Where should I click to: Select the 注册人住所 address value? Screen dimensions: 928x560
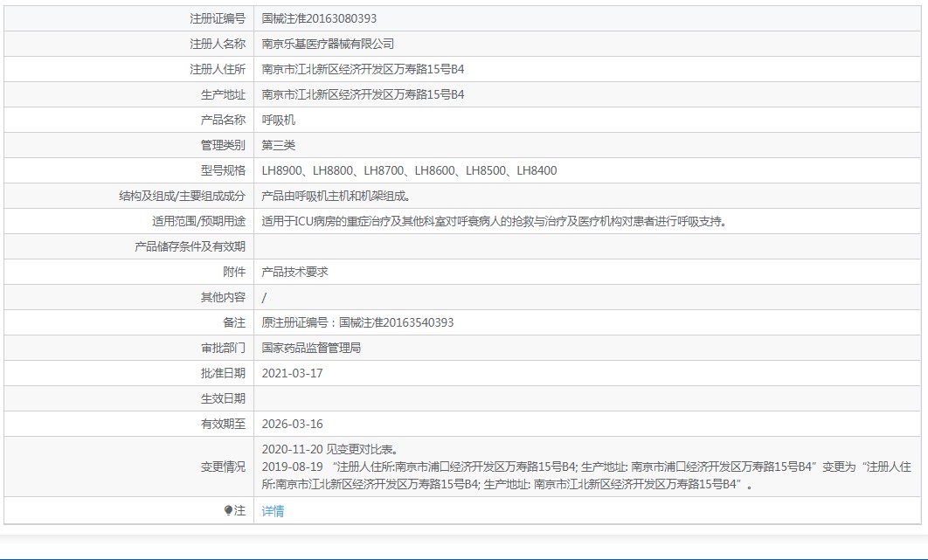coord(363,69)
